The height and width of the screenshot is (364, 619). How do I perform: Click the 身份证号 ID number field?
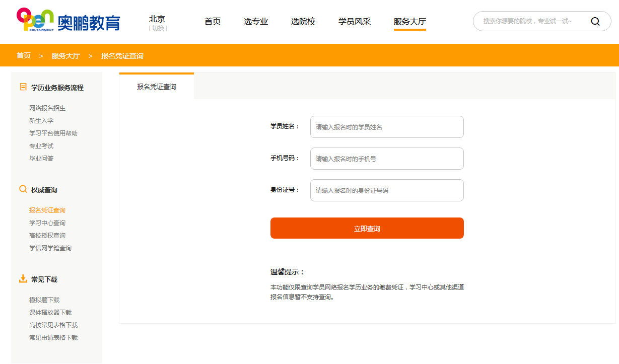(x=387, y=190)
